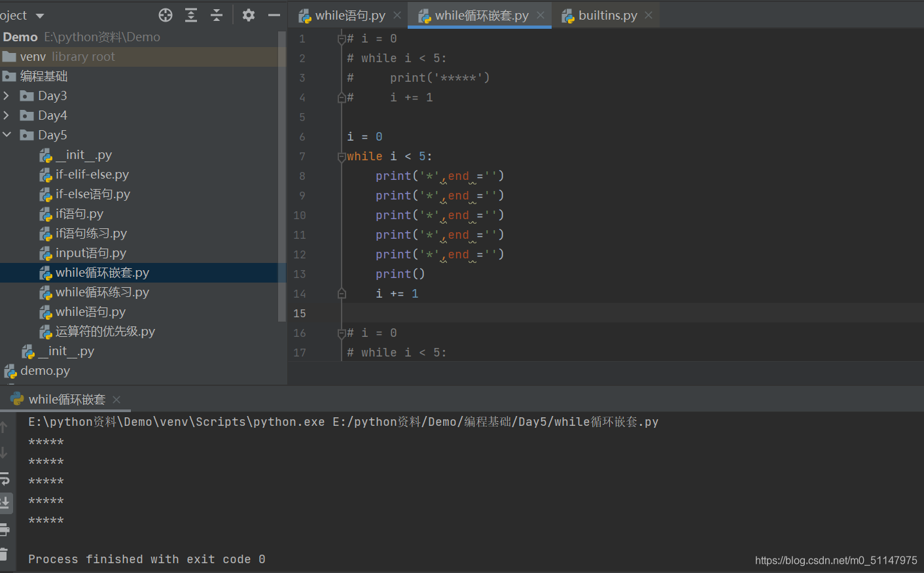Fold the while loop at line 7
This screenshot has height=573, width=924.
point(342,157)
